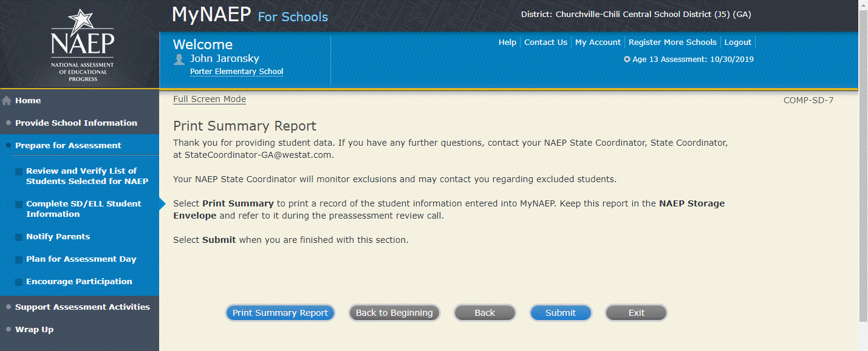868x351 pixels.
Task: Click the District Churchville-Chili text
Action: pyautogui.click(x=636, y=15)
